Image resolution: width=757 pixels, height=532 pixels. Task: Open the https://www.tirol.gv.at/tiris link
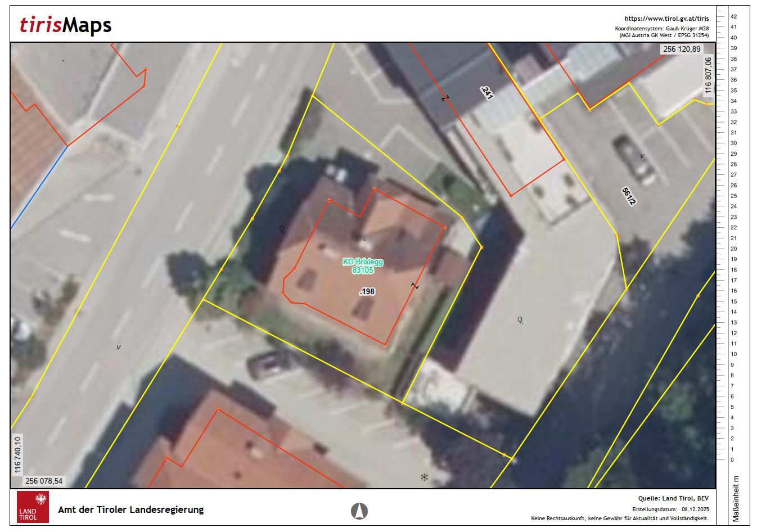[666, 19]
